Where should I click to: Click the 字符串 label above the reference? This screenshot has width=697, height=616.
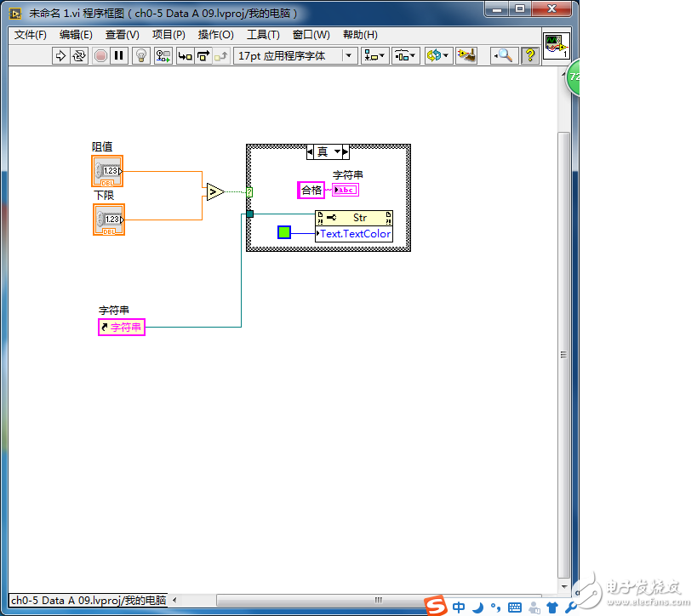114,311
